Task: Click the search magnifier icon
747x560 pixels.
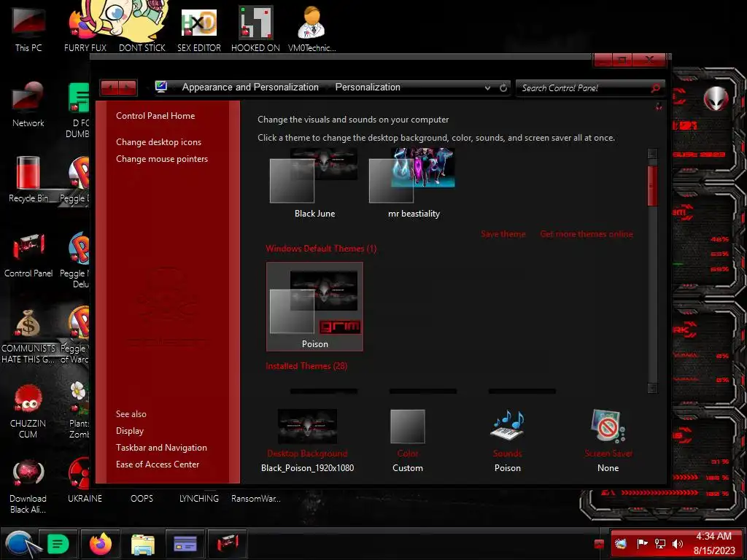Action: pyautogui.click(x=656, y=87)
